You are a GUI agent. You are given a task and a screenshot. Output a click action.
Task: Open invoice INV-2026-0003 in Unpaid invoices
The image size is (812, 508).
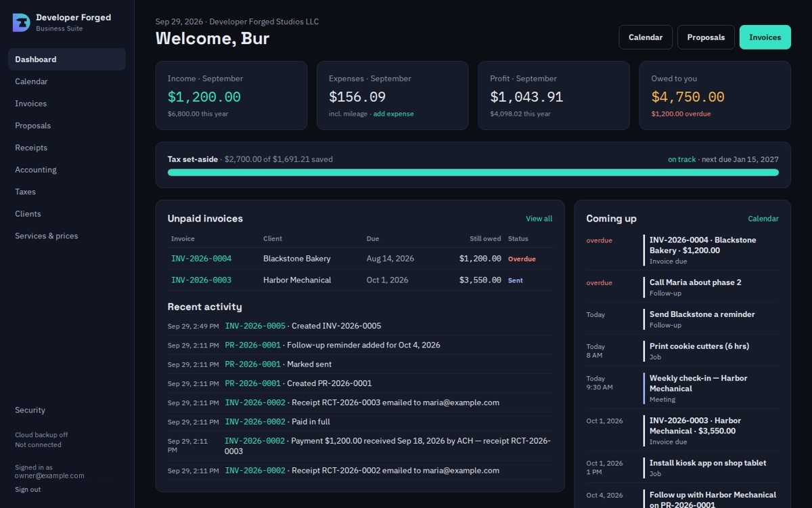(x=201, y=280)
